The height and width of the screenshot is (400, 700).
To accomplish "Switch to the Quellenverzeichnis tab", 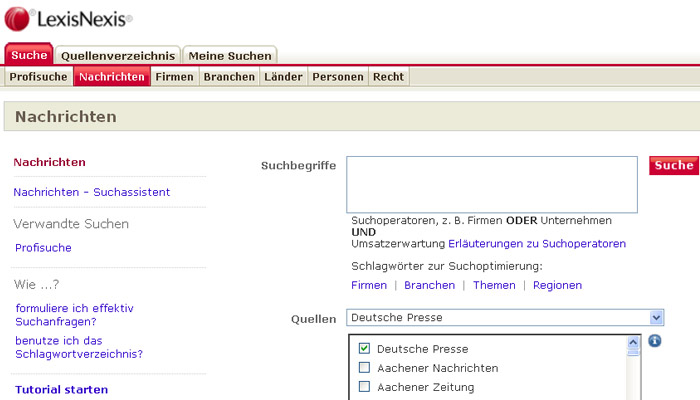I will tap(117, 55).
